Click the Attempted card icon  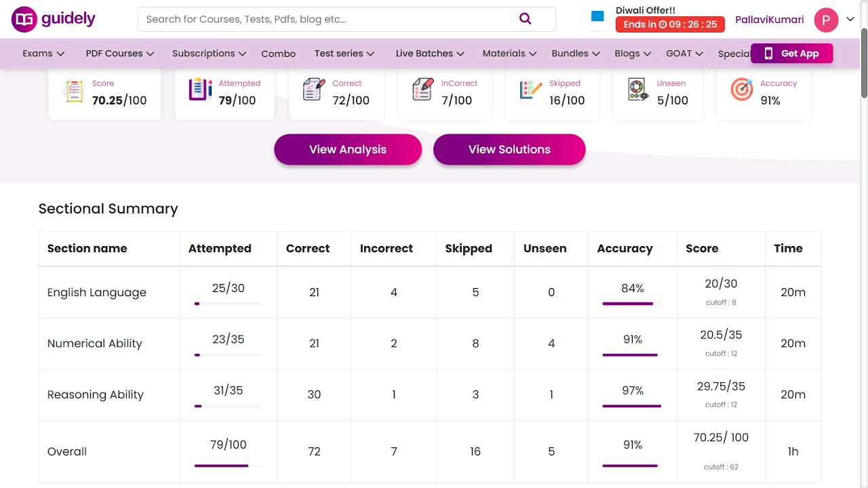pyautogui.click(x=200, y=89)
